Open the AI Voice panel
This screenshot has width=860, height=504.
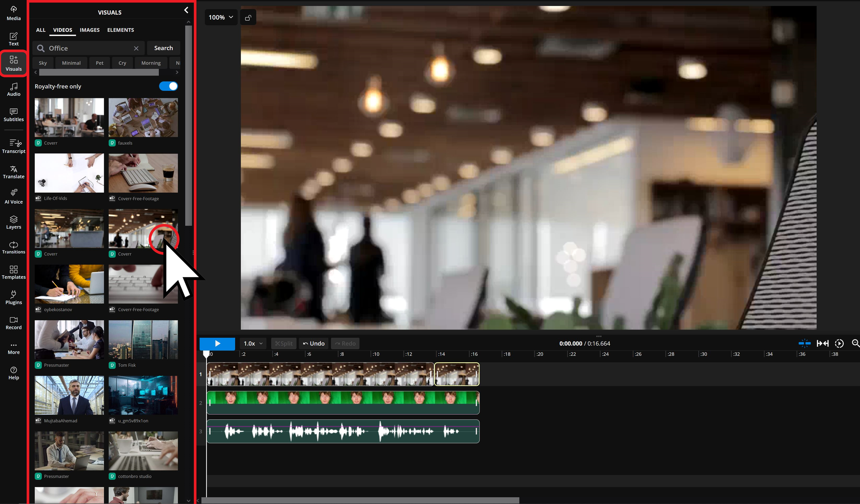point(13,196)
